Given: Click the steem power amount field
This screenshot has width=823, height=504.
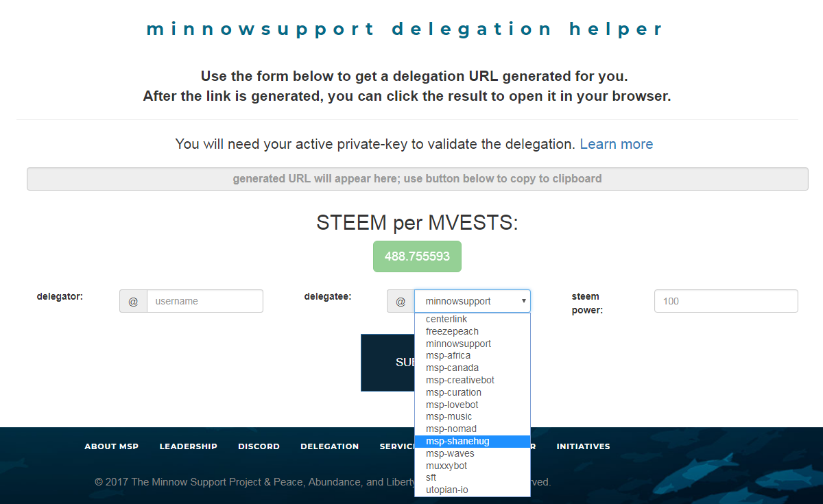Looking at the screenshot, I should [x=726, y=301].
